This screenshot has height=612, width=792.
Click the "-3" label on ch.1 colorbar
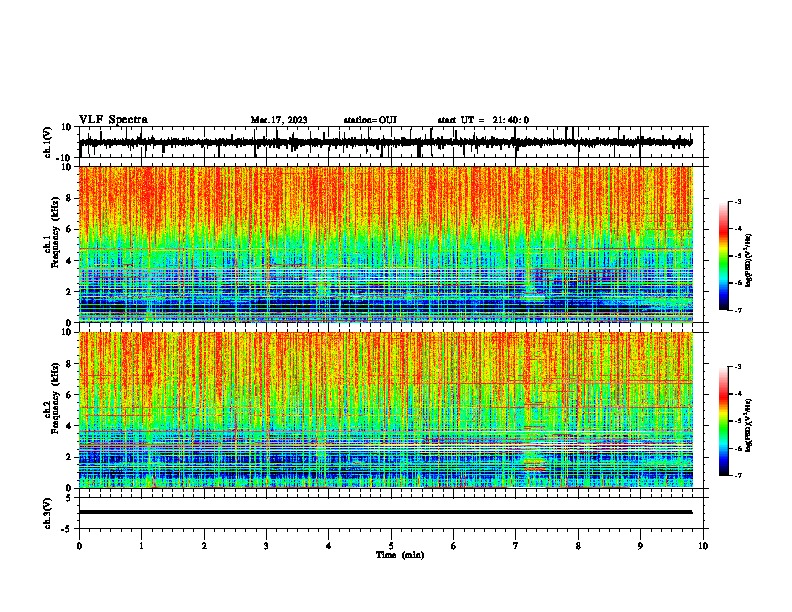point(738,201)
